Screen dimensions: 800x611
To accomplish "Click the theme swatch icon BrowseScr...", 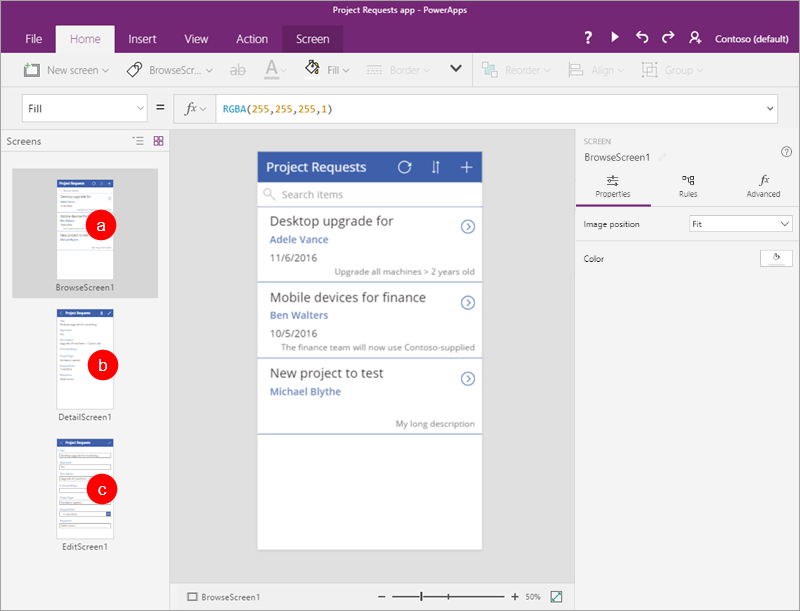I will coord(134,70).
